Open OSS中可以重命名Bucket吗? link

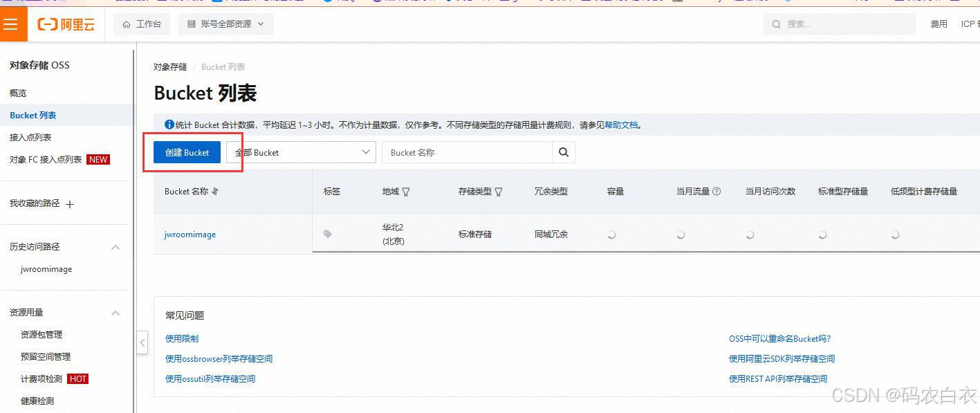point(780,338)
